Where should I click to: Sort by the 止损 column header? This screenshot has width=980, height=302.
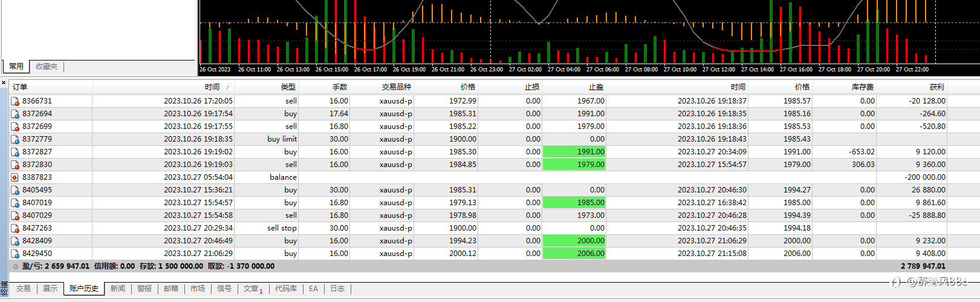(x=510, y=87)
